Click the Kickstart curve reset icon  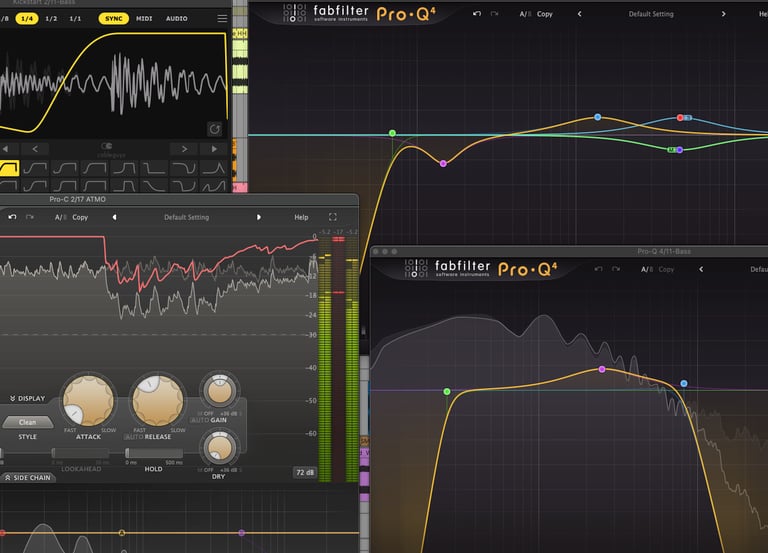coord(215,129)
